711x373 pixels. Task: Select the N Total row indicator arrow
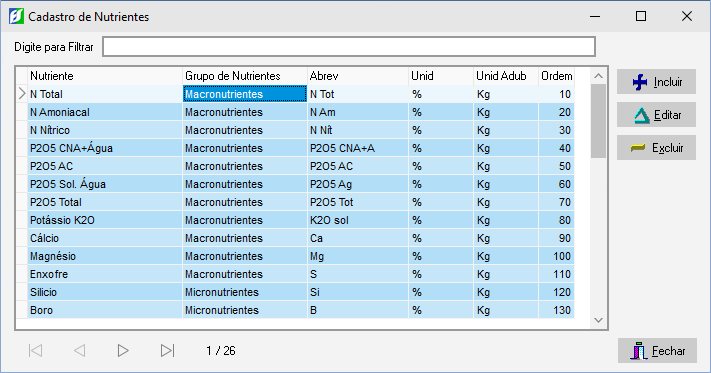[22, 94]
